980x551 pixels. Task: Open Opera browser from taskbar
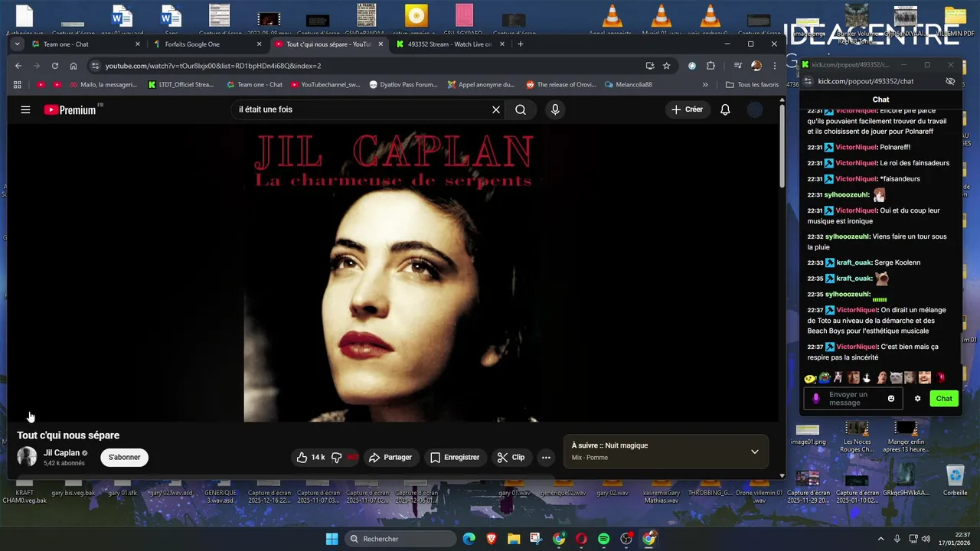[x=581, y=539]
